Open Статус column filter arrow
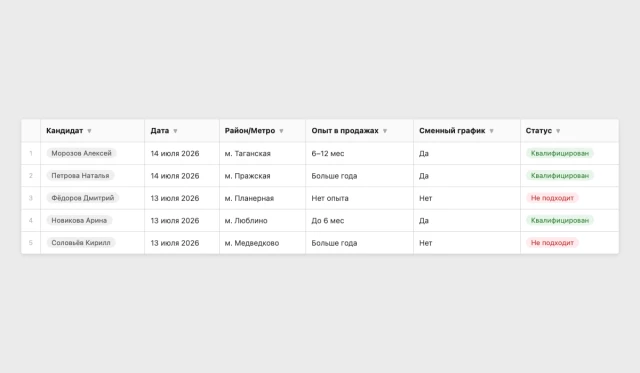This screenshot has width=640, height=373. click(558, 131)
